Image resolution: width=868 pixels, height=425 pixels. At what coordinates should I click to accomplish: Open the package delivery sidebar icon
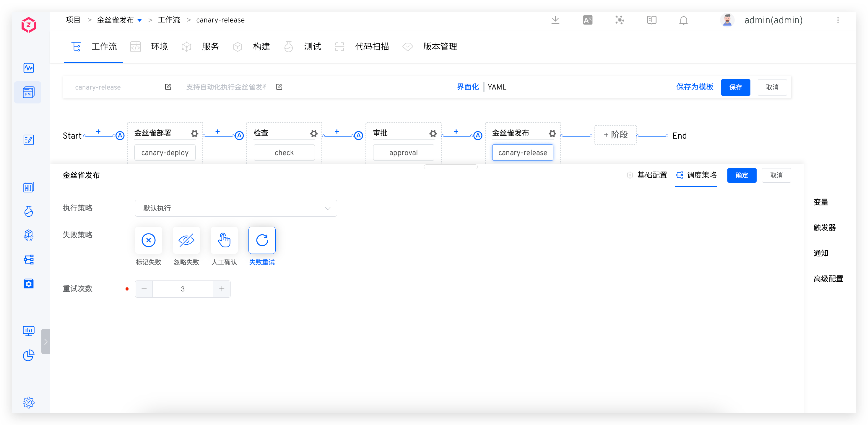point(29,236)
